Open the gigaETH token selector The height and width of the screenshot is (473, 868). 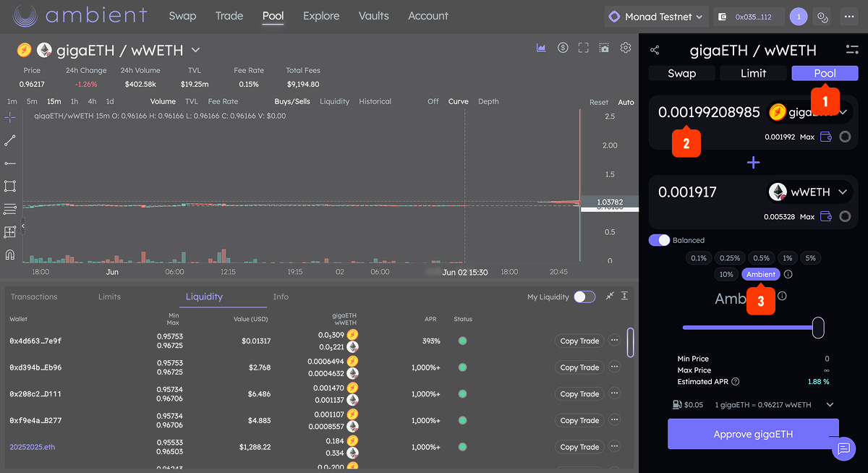point(810,112)
